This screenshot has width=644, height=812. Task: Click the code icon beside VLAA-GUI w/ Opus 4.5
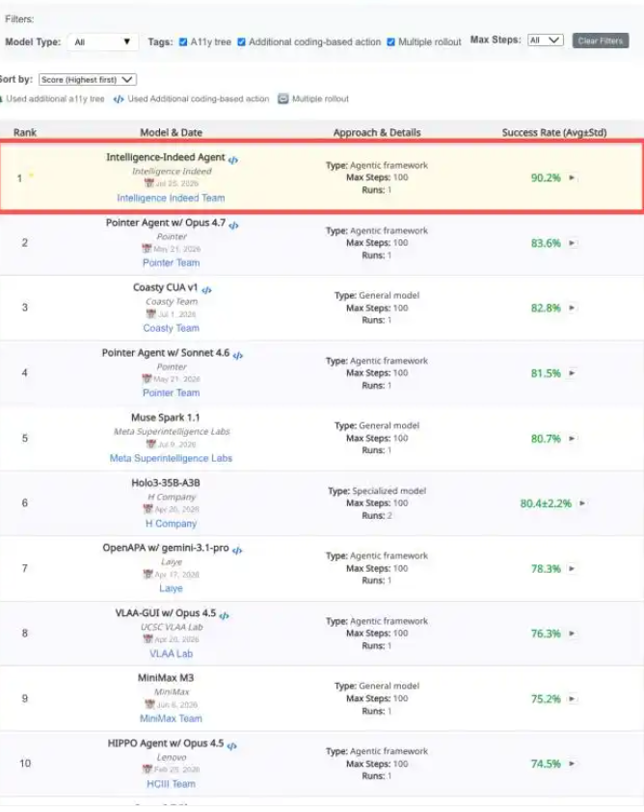coord(224,615)
